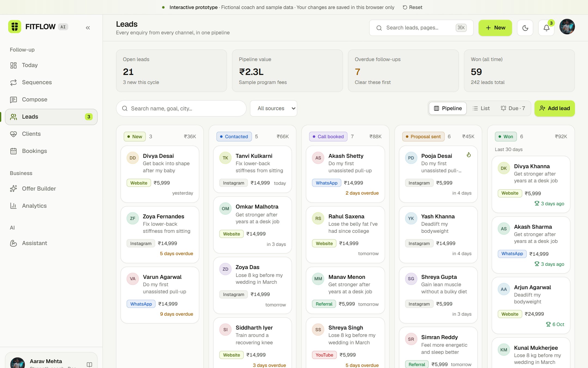The height and width of the screenshot is (368, 588).
Task: Go to Sequences in the sidebar
Action: pos(51,82)
